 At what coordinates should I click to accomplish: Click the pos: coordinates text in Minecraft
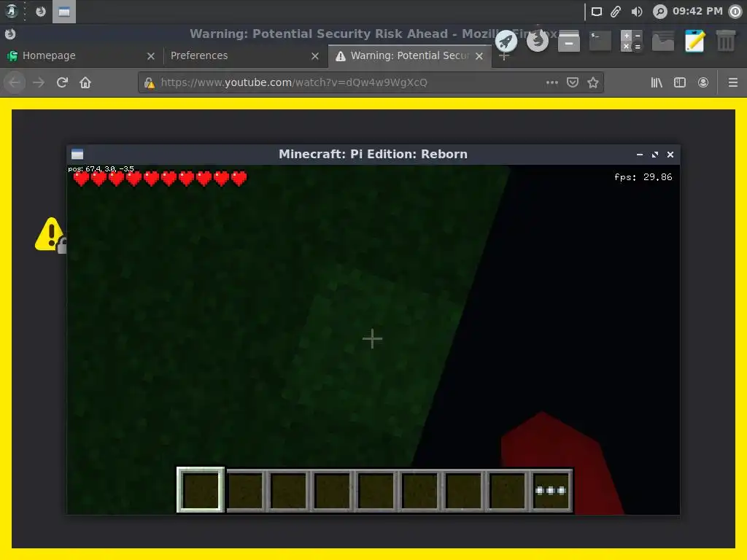coord(101,168)
